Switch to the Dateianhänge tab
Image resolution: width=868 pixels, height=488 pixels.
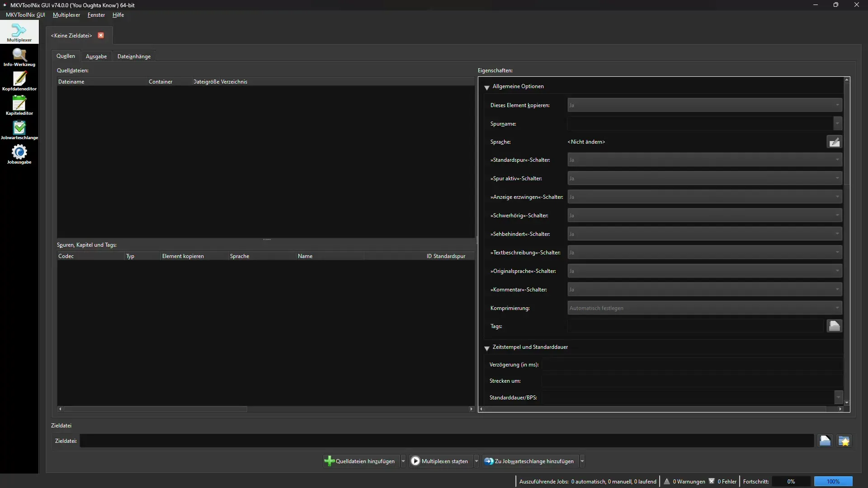[134, 56]
